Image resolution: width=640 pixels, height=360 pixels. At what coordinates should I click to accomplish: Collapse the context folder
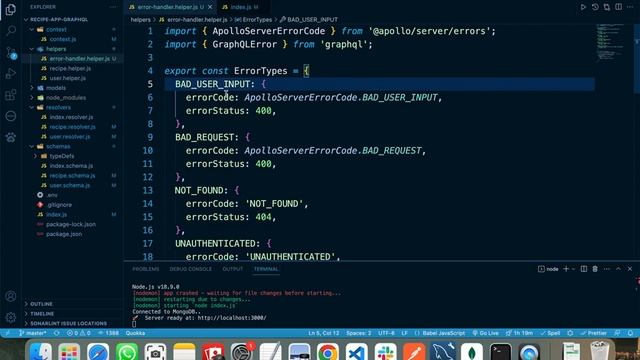[32, 29]
